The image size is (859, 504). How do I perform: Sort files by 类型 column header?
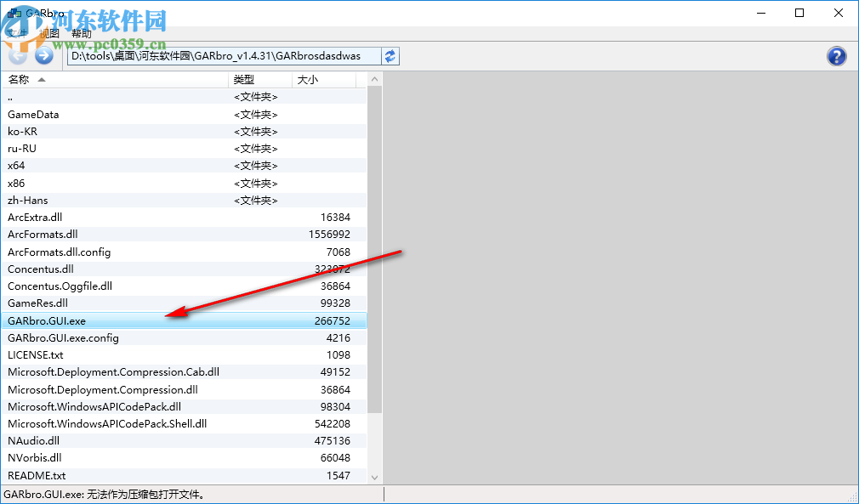[259, 80]
